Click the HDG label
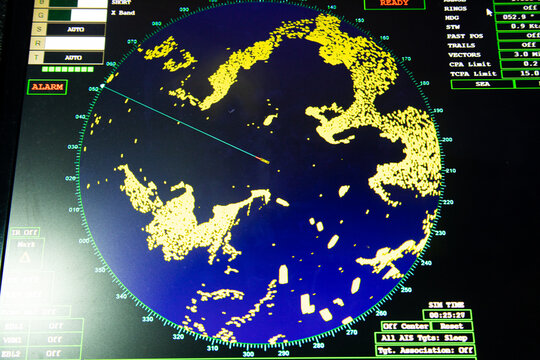 coord(452,18)
